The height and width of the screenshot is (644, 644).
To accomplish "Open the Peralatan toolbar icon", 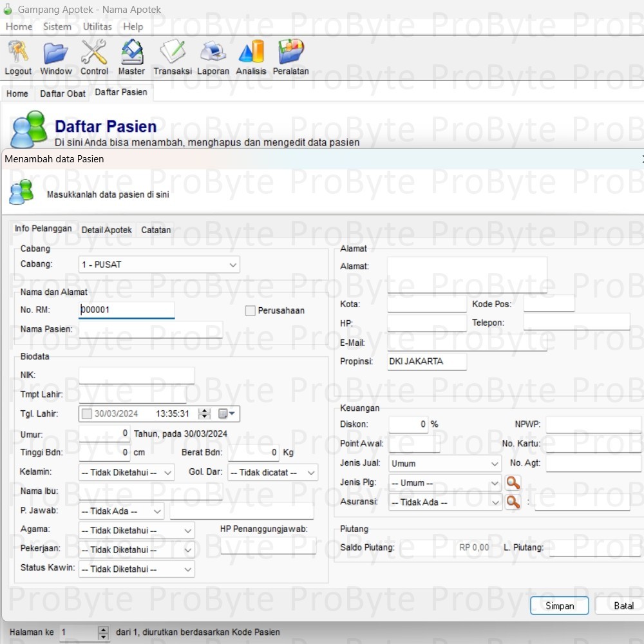I will (x=290, y=53).
